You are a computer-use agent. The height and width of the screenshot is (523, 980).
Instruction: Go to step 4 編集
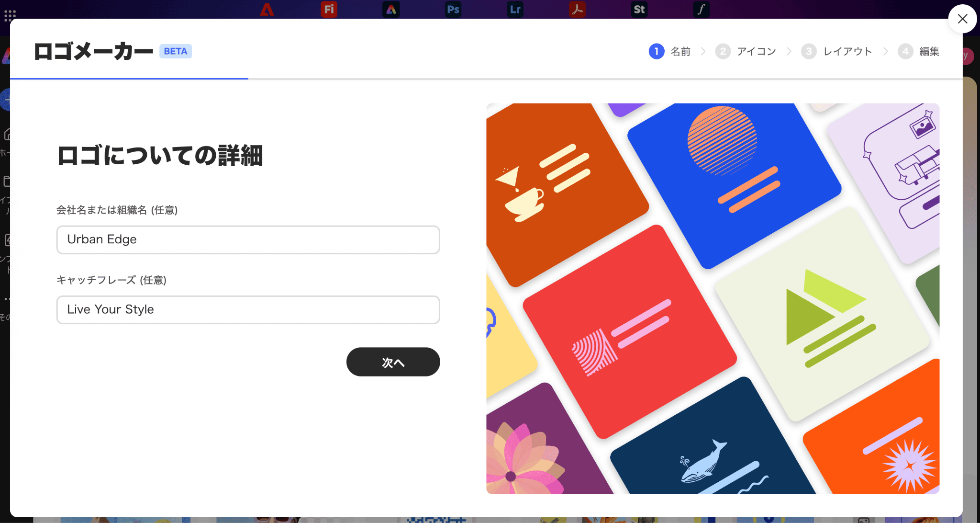tap(918, 51)
